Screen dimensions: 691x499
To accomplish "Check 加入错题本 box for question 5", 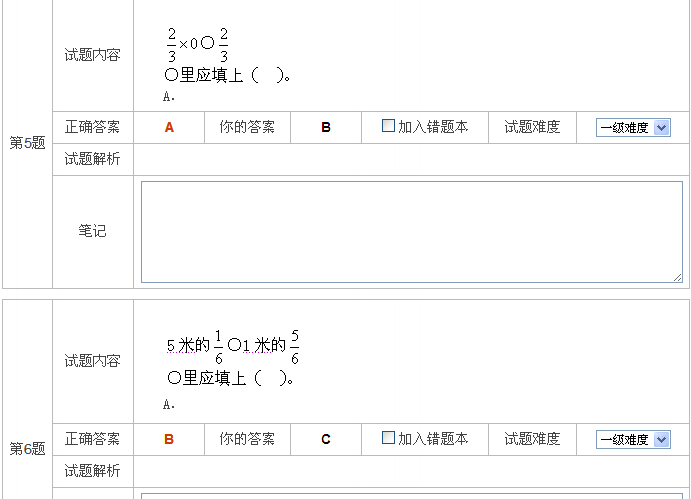I will click(x=388, y=126).
